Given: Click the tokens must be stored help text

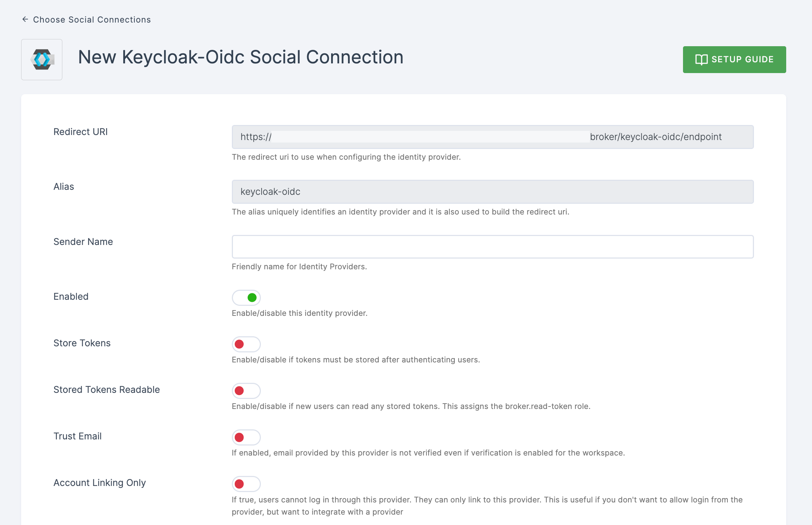Looking at the screenshot, I should (356, 360).
